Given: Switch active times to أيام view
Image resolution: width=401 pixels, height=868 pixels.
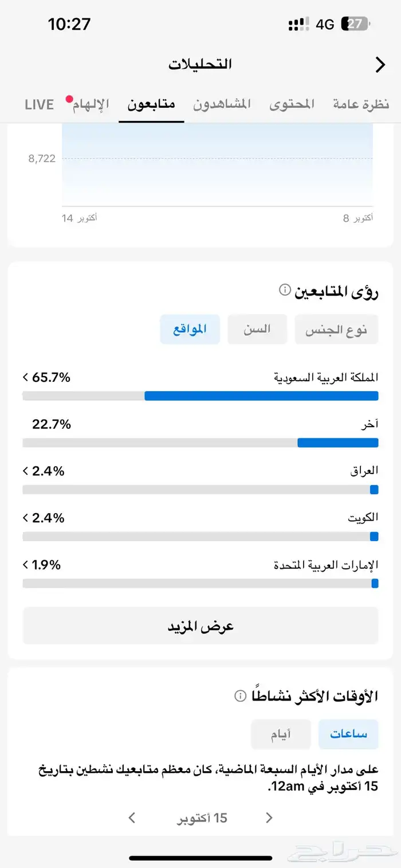Looking at the screenshot, I should (281, 734).
